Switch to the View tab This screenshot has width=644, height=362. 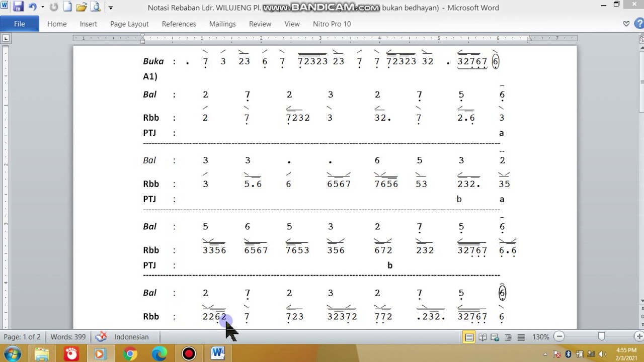[292, 24]
